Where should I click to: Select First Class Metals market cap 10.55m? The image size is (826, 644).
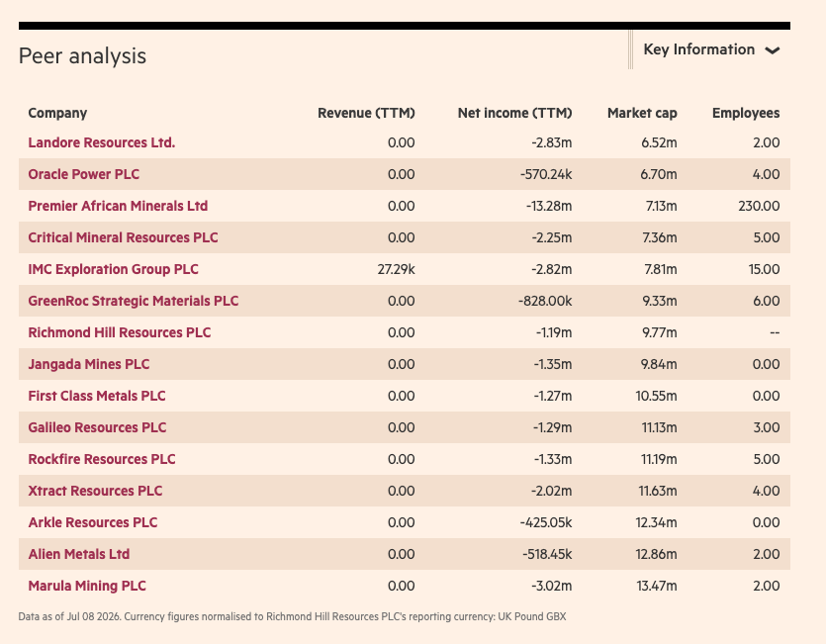(x=657, y=396)
